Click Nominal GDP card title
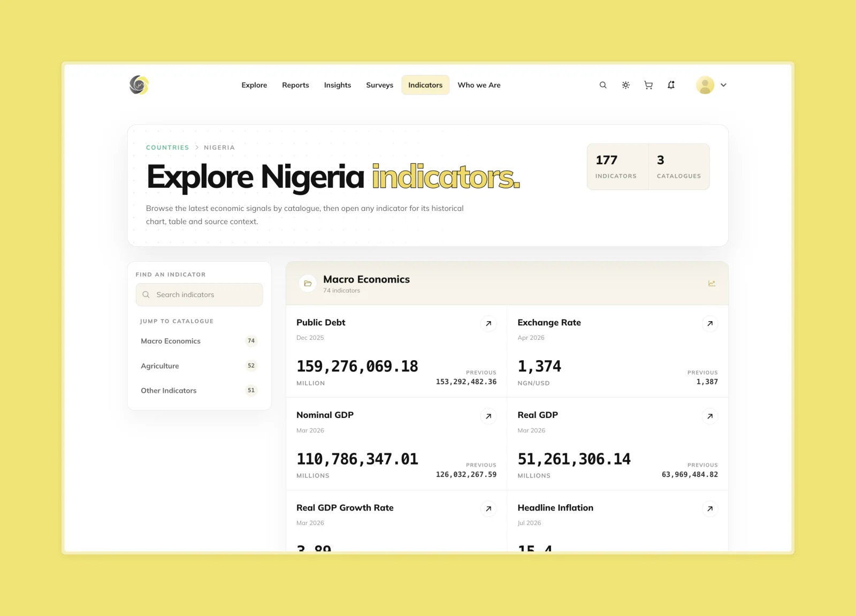 [325, 415]
